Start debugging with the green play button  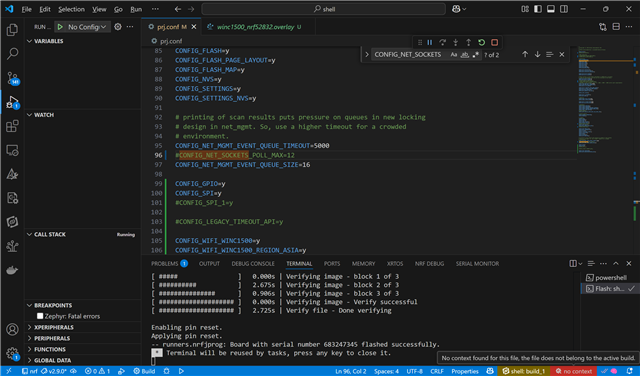[x=60, y=27]
